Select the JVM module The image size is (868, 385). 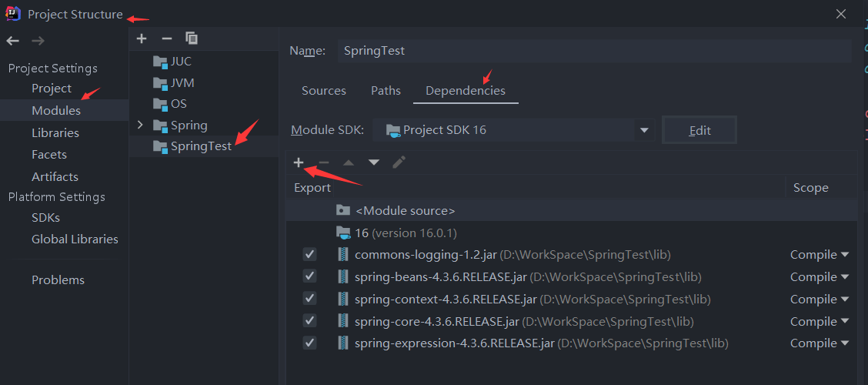[x=182, y=83]
